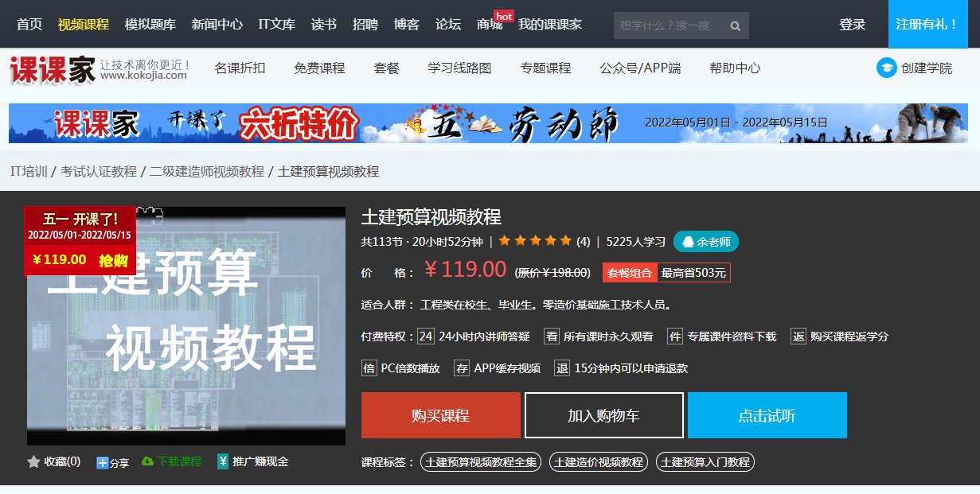Click the five-star course rating

pyautogui.click(x=534, y=241)
